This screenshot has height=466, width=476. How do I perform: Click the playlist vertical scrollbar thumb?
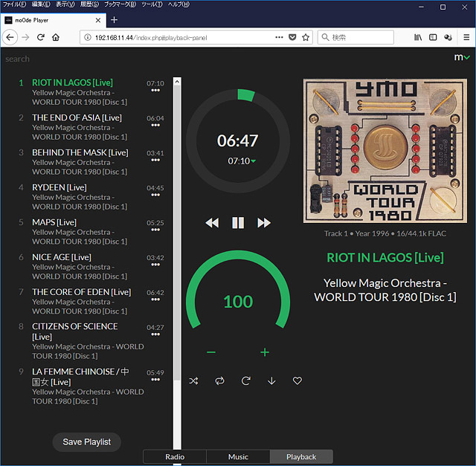click(177, 233)
